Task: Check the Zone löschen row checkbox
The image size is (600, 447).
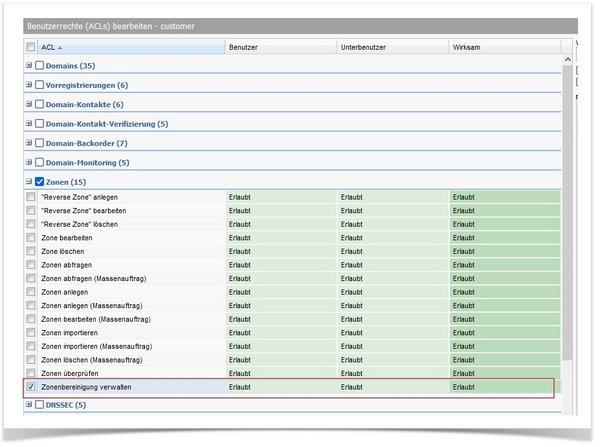Action: coord(31,251)
